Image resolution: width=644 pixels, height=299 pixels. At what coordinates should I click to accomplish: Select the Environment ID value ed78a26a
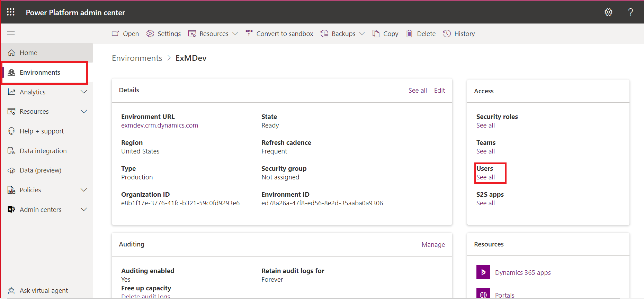click(322, 203)
